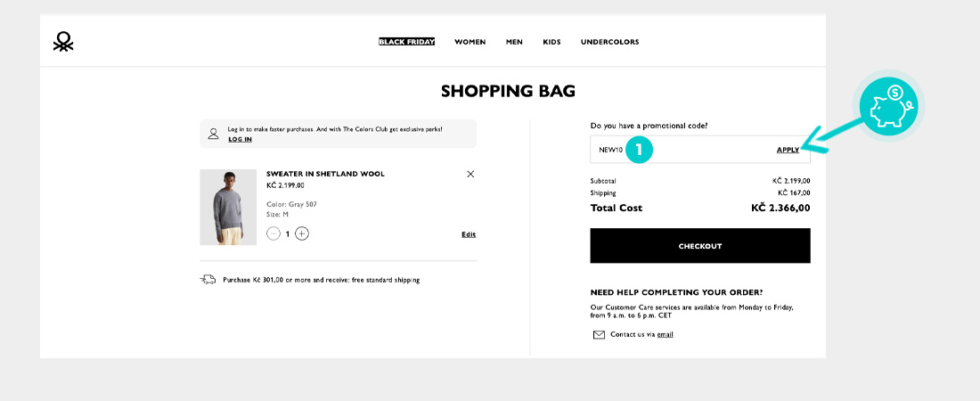Screen dimensions: 980x401
Task: Increase quantity with the plus icon
Action: [x=302, y=233]
